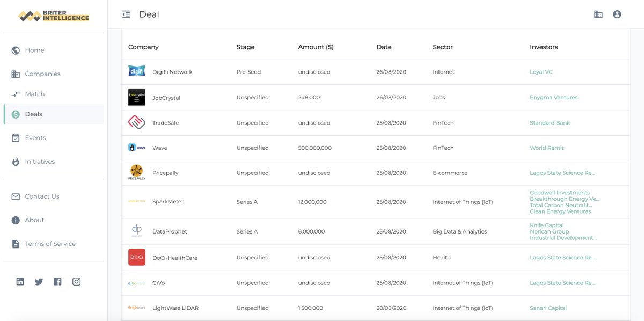Select GiVo company name
This screenshot has height=321, width=644.
[x=158, y=283]
